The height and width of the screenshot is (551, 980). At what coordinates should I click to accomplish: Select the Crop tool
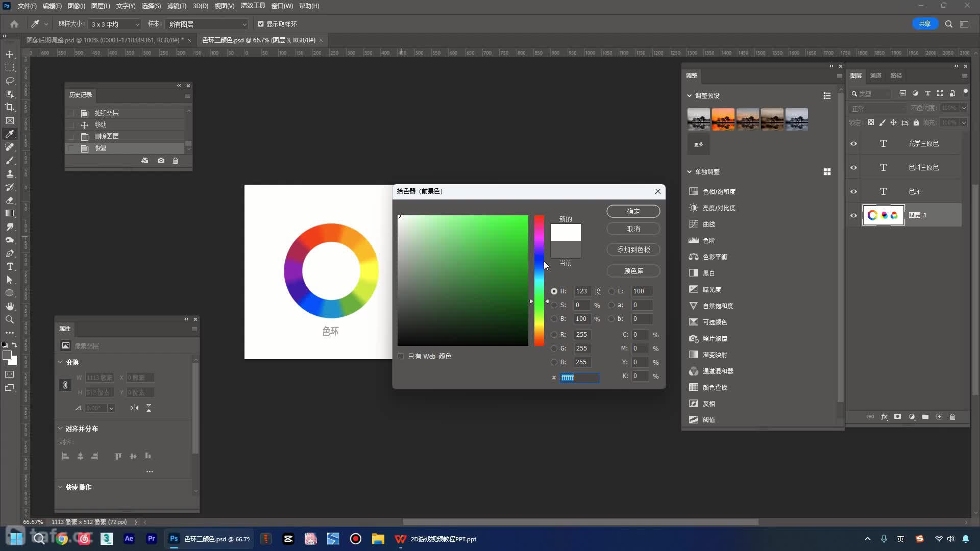[10, 107]
